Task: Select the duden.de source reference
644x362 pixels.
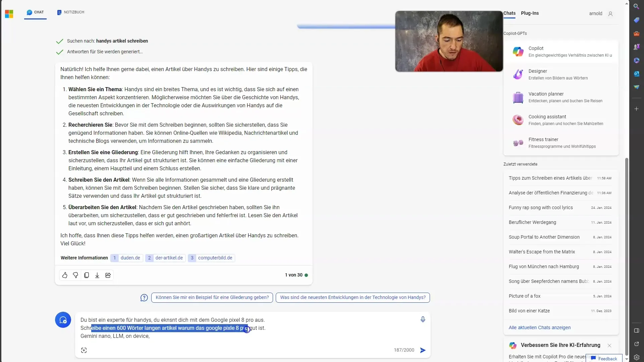Action: [126, 258]
